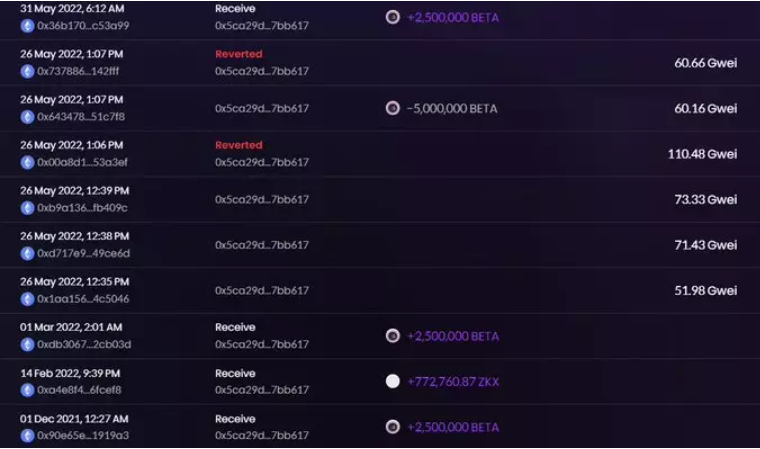Image resolution: width=760 pixels, height=449 pixels.
Task: Click white ZKX token icon
Action: 393,381
